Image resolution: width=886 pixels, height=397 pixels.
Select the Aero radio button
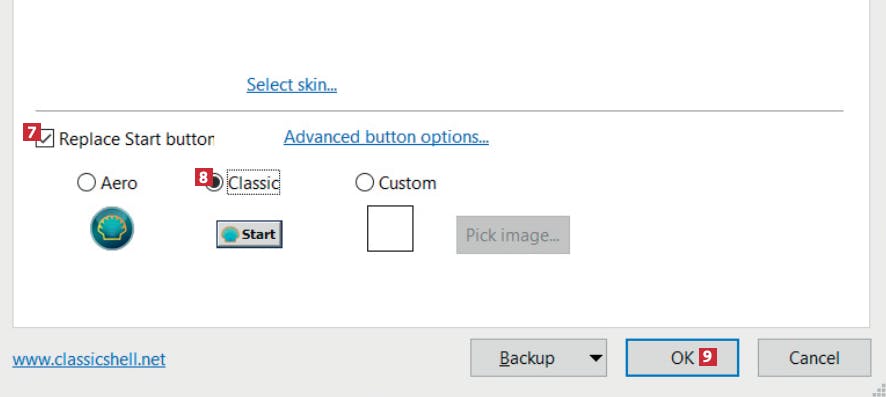point(86,182)
